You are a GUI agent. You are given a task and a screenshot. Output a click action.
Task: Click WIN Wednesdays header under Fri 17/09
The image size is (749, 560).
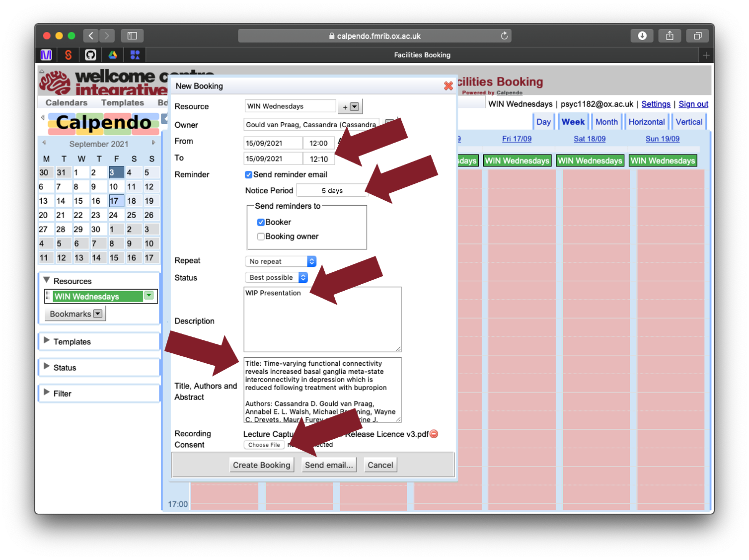(x=517, y=160)
